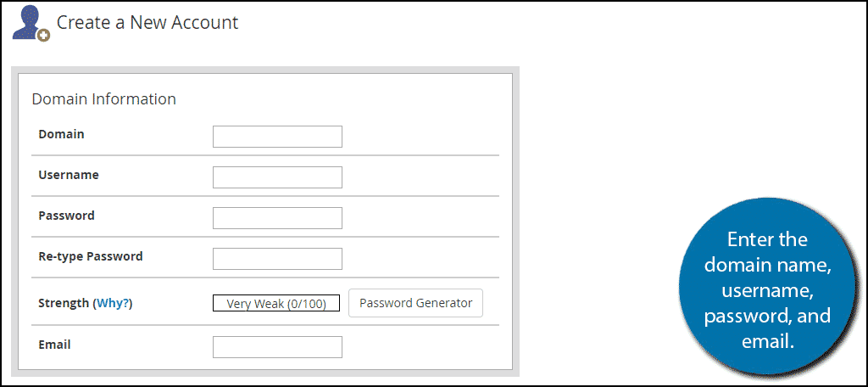This screenshot has height=387, width=868.
Task: Click the "Re-type Password" label
Action: [90, 256]
